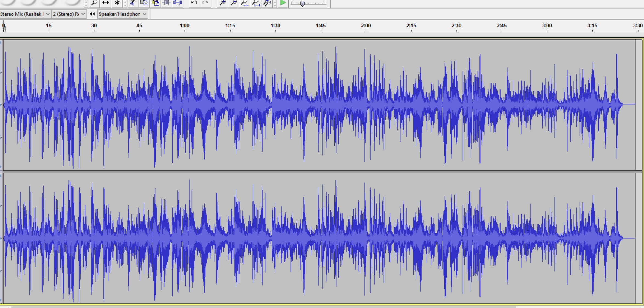Viewport: 644px width, 308px height.
Task: Click green Play-at-speed button
Action: pyautogui.click(x=283, y=3)
